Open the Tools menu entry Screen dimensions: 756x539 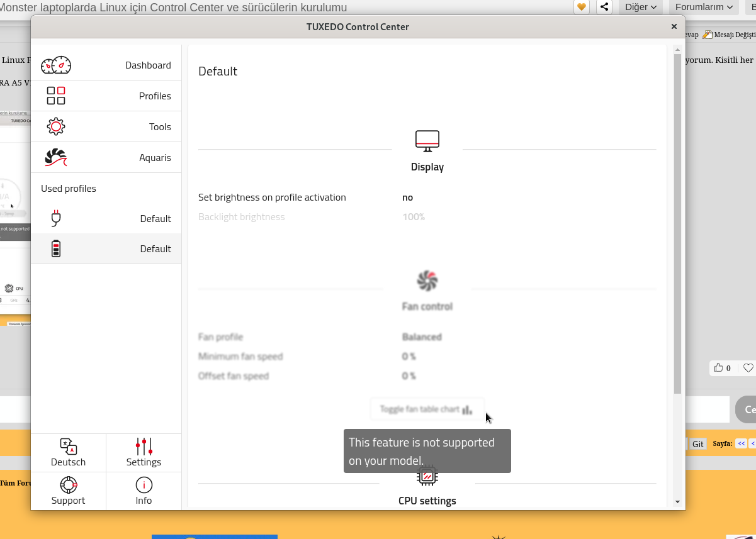[x=106, y=126]
